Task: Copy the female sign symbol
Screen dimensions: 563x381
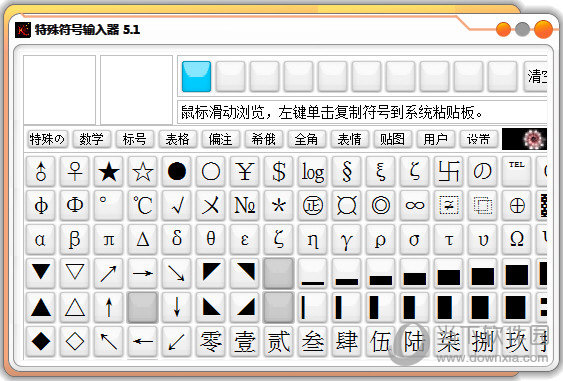Action: click(x=75, y=172)
